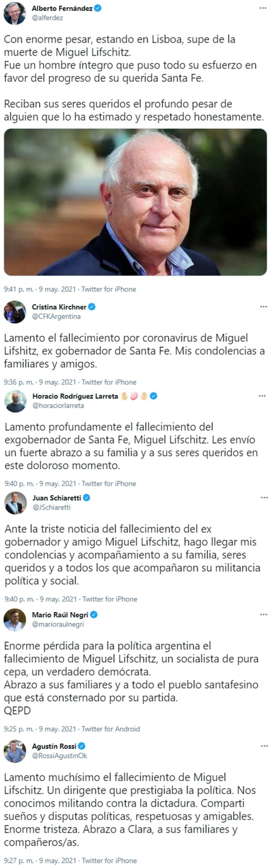Screen dimensions: 272x868
Task: Open the @CFKArgentina handle link
Action: (56, 317)
